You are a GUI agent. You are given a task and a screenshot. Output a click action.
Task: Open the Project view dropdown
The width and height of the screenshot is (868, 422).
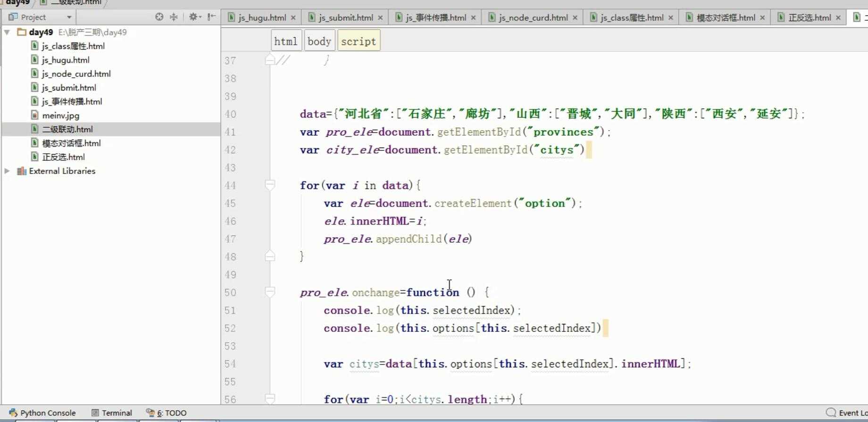[69, 17]
